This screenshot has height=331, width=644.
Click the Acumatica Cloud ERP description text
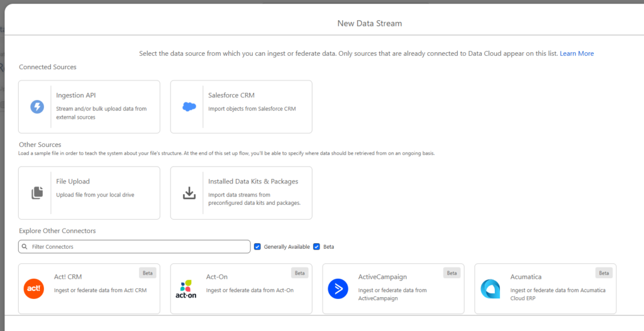tap(558, 294)
